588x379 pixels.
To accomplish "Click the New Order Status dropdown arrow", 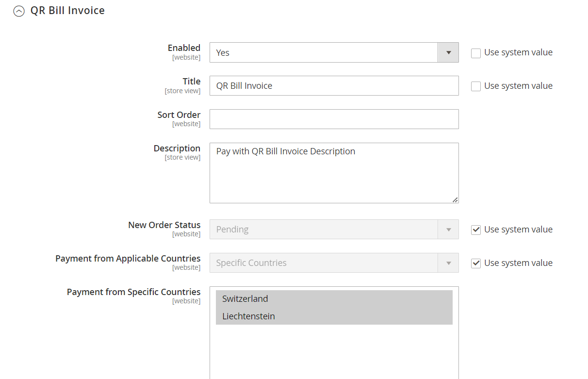I will [448, 230].
